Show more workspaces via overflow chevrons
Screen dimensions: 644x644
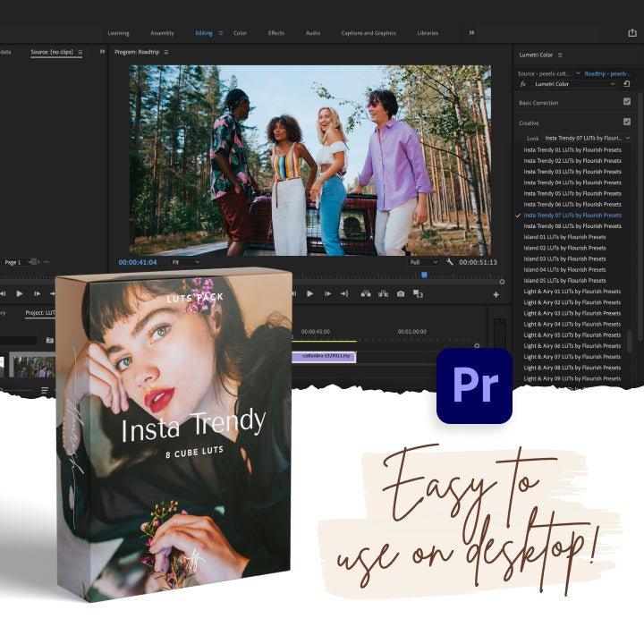pyautogui.click(x=471, y=33)
